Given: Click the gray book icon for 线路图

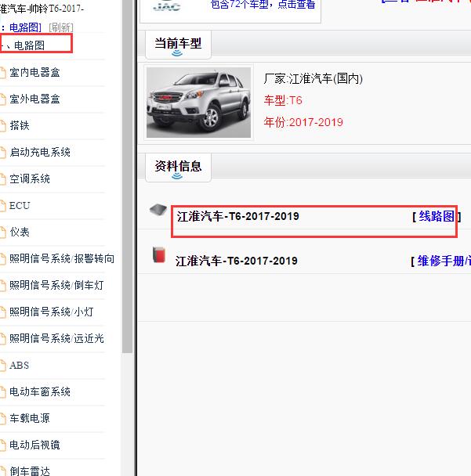Looking at the screenshot, I should pos(158,210).
